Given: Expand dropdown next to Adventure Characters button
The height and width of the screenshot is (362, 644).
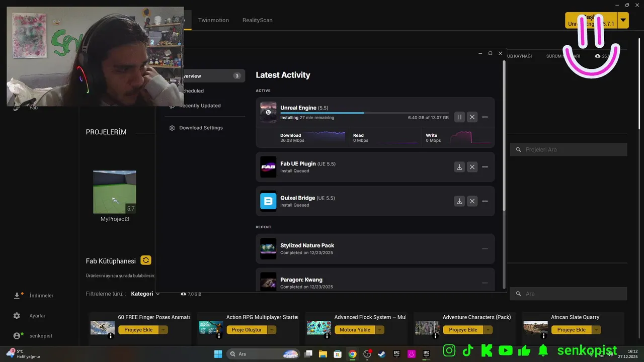Looking at the screenshot, I should click(488, 330).
